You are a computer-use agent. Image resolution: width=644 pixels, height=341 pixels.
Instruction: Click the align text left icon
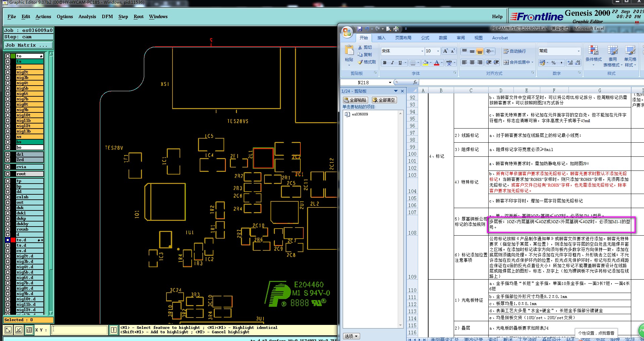click(464, 62)
